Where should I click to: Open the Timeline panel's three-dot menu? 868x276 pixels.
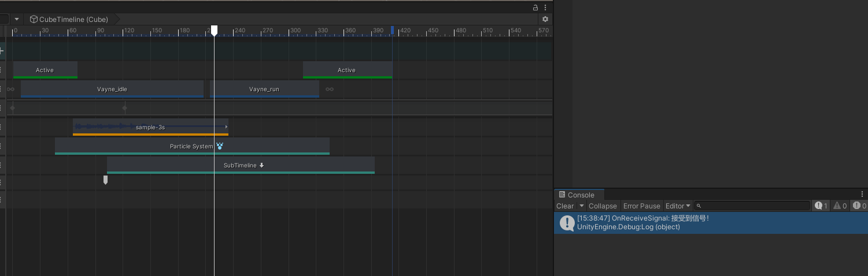tap(545, 8)
